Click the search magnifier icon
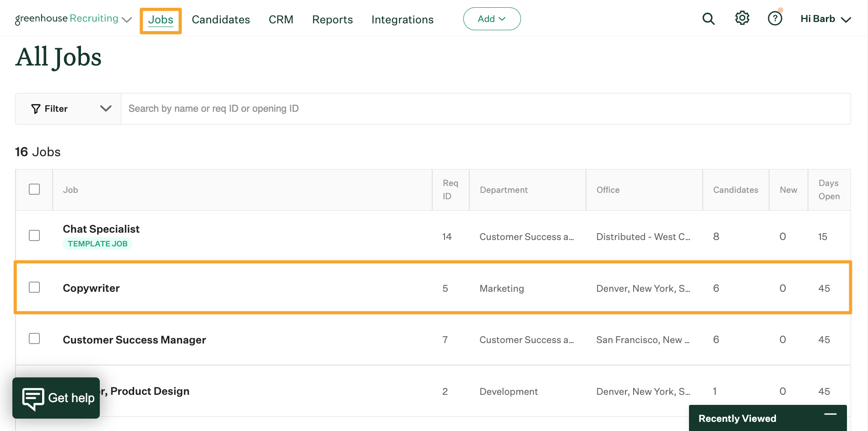The image size is (868, 431). [708, 19]
